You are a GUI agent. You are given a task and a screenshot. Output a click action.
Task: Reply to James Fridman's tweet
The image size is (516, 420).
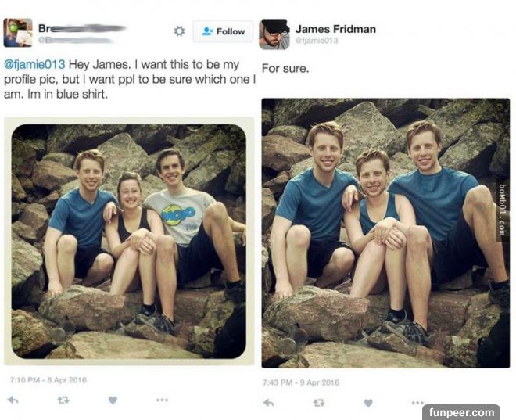[268, 402]
